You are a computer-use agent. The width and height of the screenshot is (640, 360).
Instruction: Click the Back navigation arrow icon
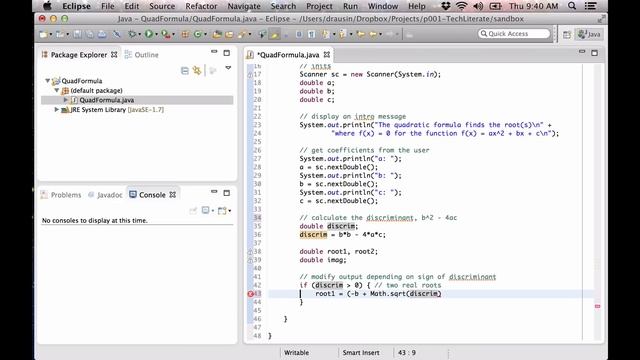[373, 34]
